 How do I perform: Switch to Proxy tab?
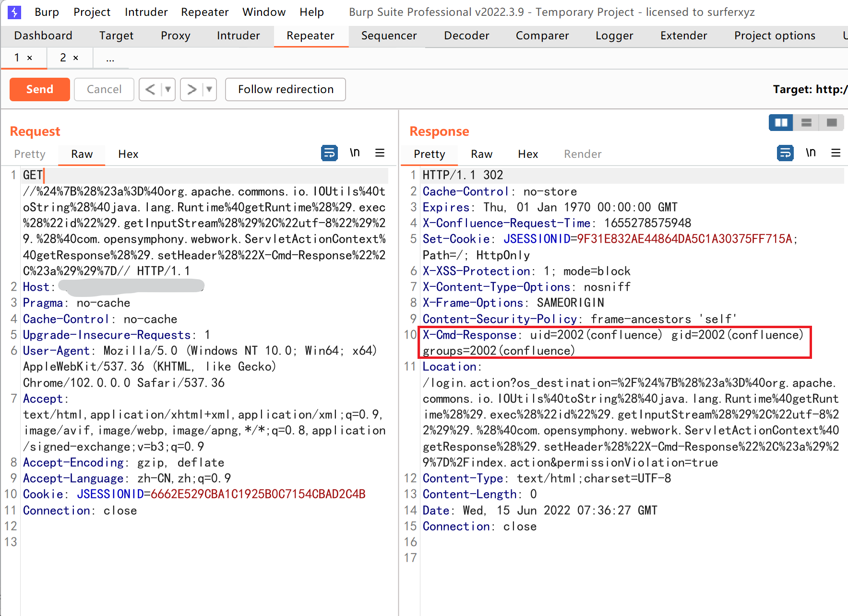click(x=176, y=36)
